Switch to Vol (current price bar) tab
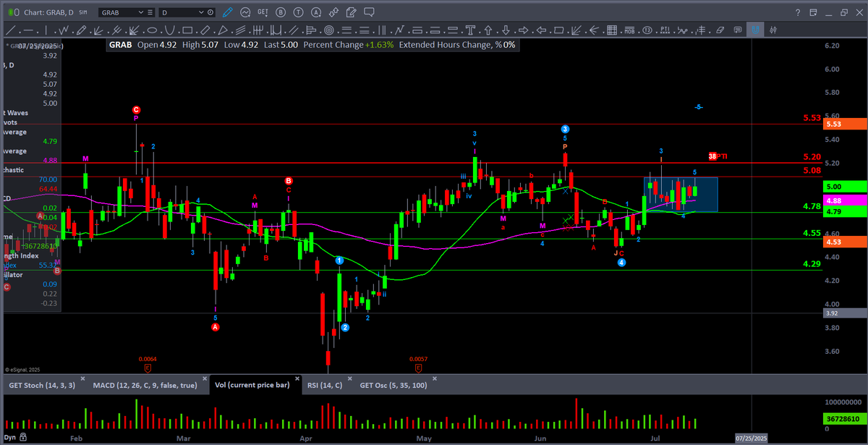868x445 pixels. (252, 385)
